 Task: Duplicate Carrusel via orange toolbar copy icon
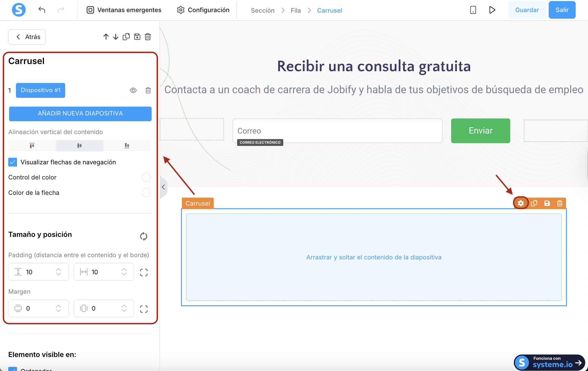pyautogui.click(x=534, y=203)
